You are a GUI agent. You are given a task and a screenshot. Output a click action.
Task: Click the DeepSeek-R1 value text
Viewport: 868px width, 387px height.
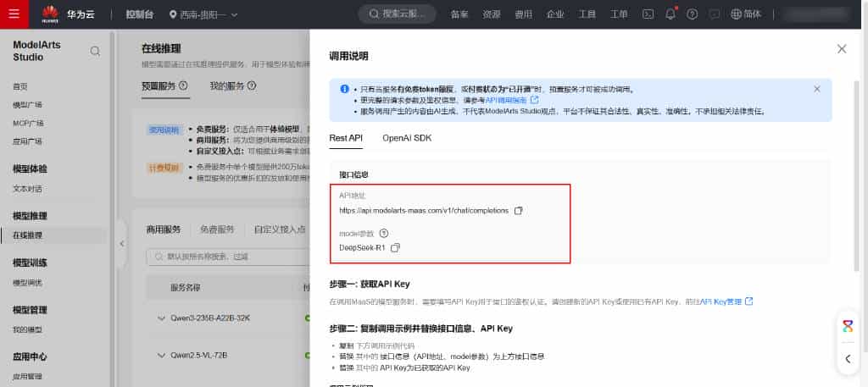tap(362, 248)
